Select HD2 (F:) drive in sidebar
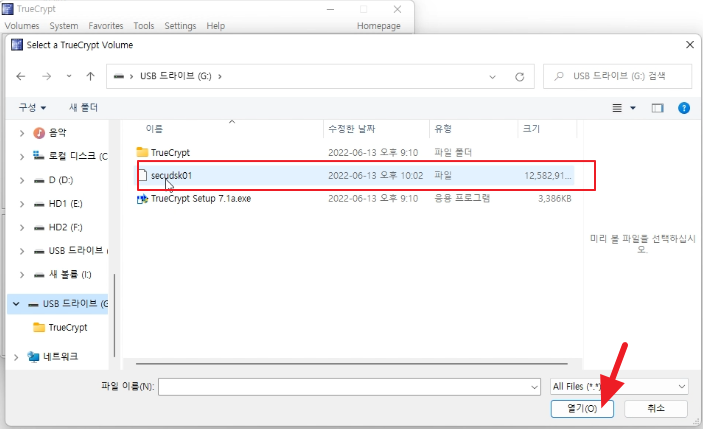This screenshot has width=703, height=429. (x=58, y=228)
